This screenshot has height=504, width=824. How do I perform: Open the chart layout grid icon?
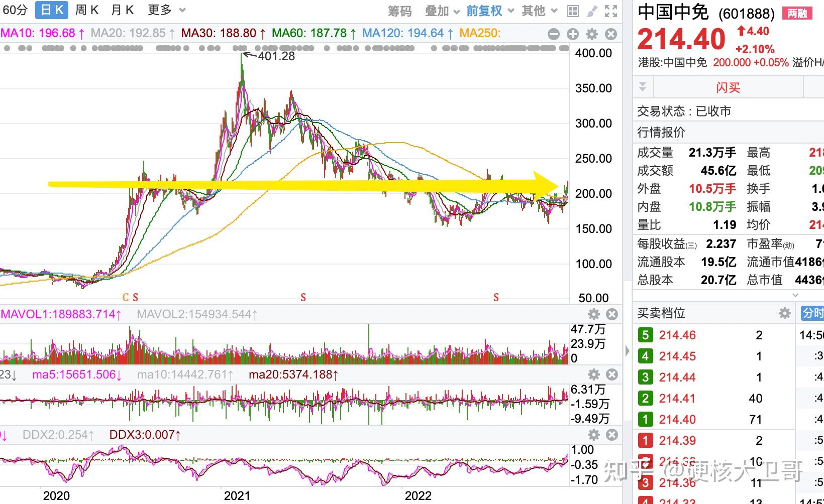point(572,11)
